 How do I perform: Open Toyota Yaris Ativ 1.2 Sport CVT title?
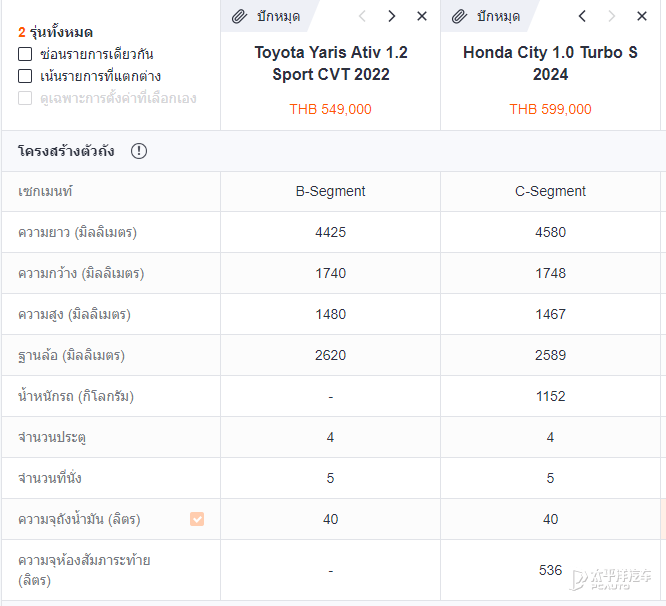point(330,63)
